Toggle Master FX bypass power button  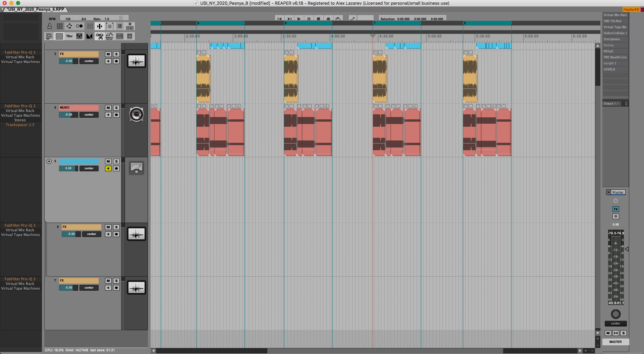click(616, 217)
